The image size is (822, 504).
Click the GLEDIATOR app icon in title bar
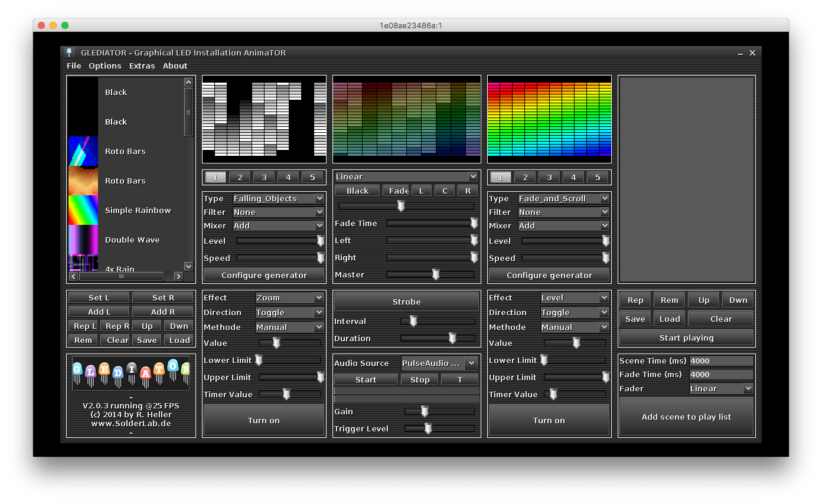coord(69,53)
